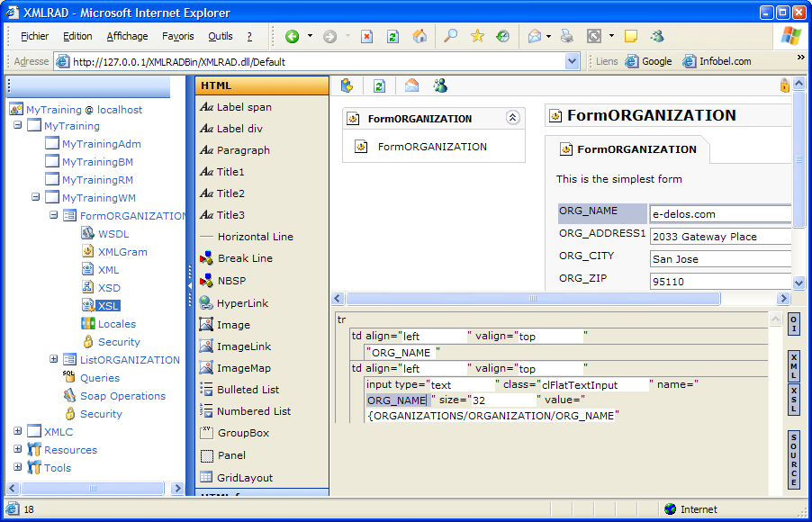Expand the Resources tree node

18,450
